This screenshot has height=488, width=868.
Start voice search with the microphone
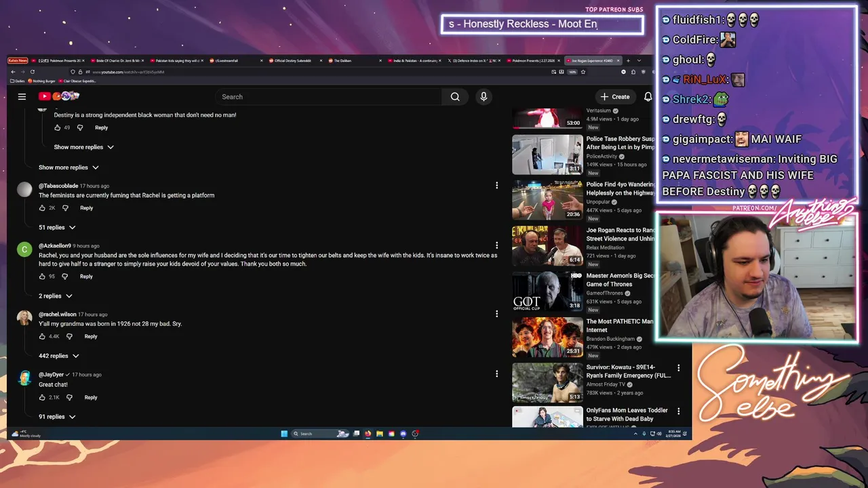tap(484, 97)
